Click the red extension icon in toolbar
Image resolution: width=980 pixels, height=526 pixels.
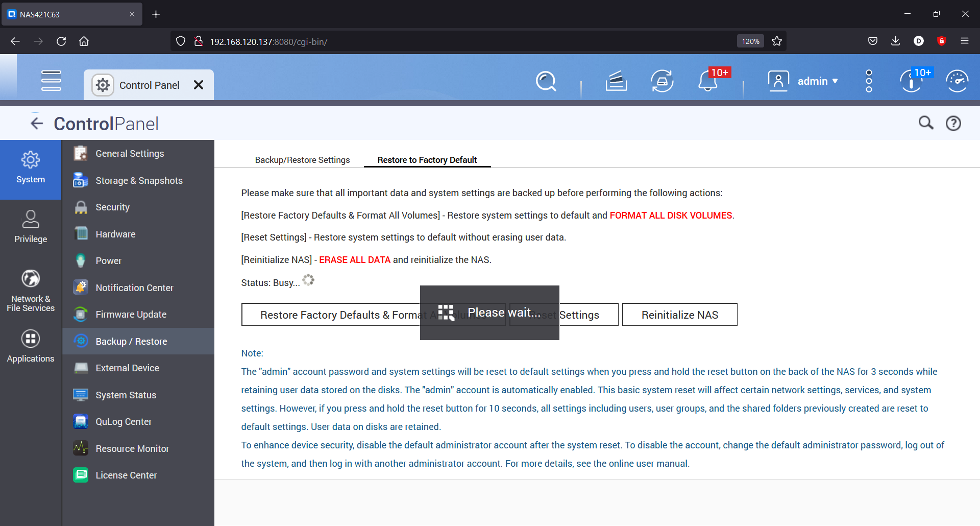pos(942,41)
